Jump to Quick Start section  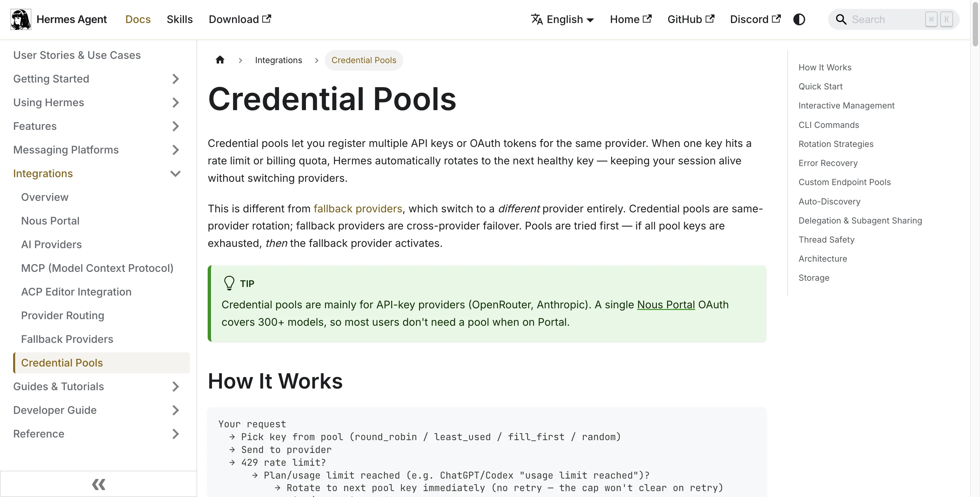pyautogui.click(x=820, y=86)
